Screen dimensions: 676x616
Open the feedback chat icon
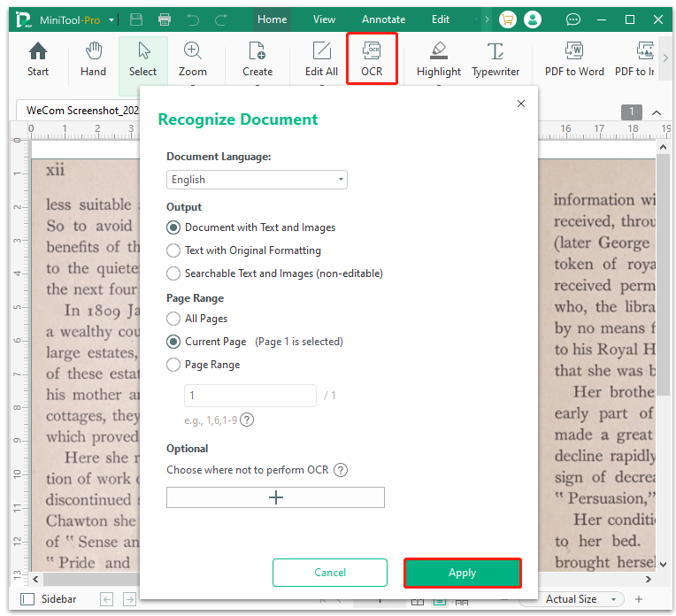coord(573,19)
